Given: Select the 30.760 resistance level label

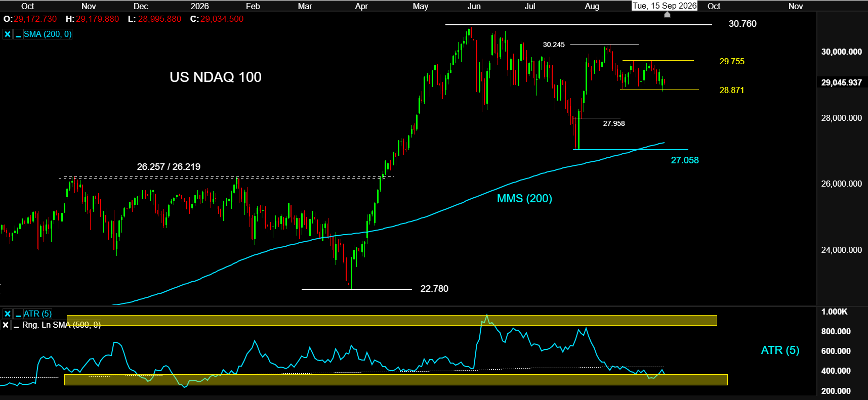Looking at the screenshot, I should click(742, 24).
